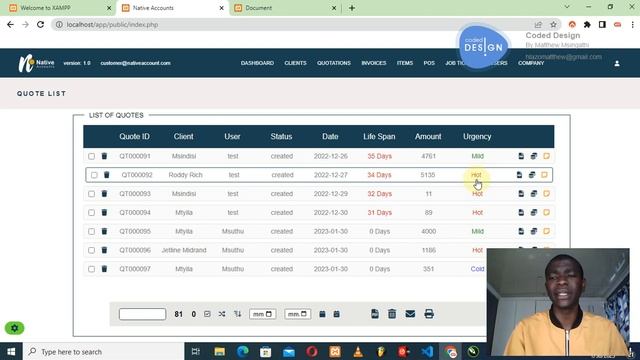The height and width of the screenshot is (360, 640).
Task: Click the envelope email icon in bottom toolbar
Action: [410, 314]
